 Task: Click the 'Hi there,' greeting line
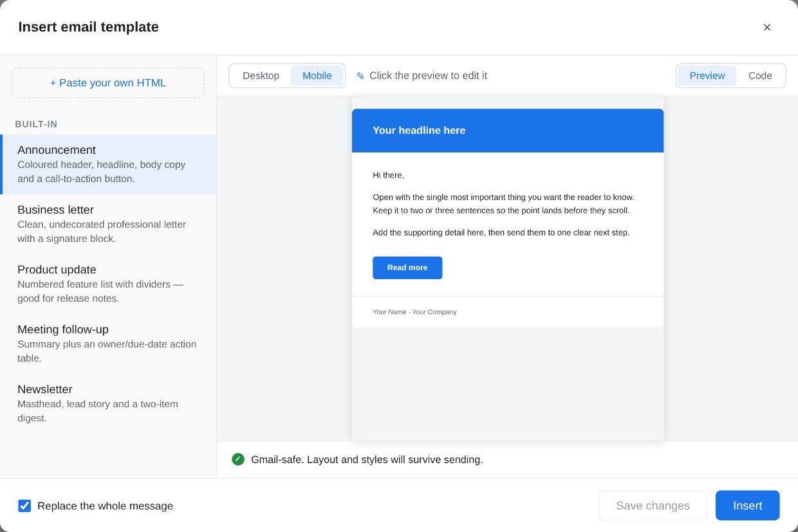click(389, 175)
